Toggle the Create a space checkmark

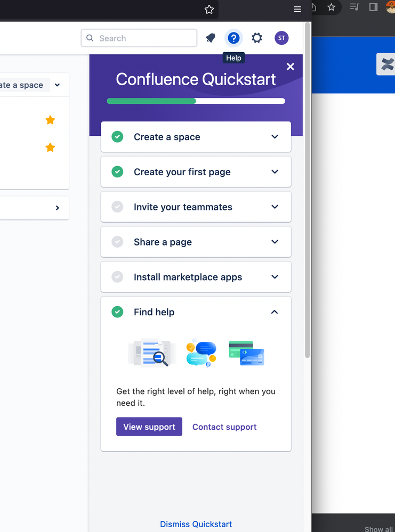point(117,137)
